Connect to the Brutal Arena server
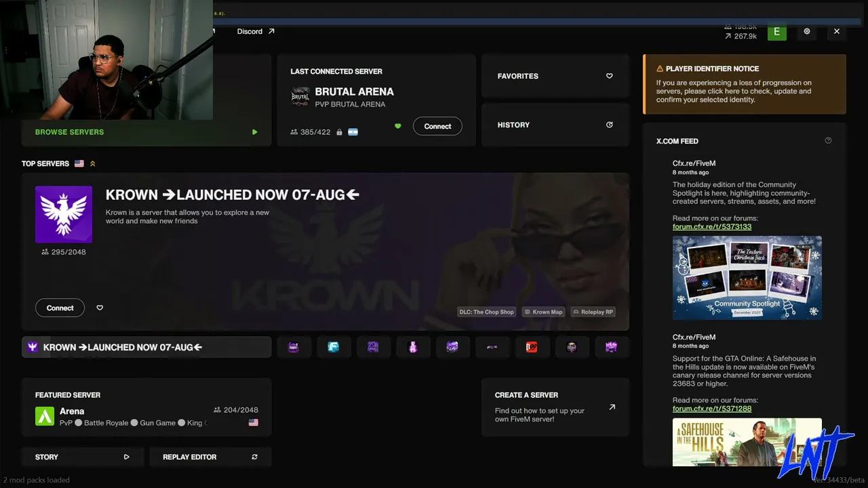Viewport: 868px width, 488px height. click(x=437, y=126)
